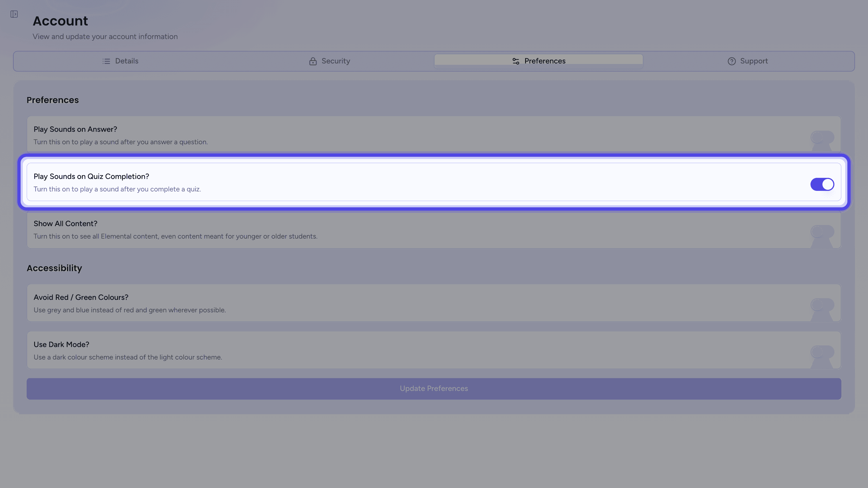Switch to the Security tab
868x488 pixels.
click(330, 61)
